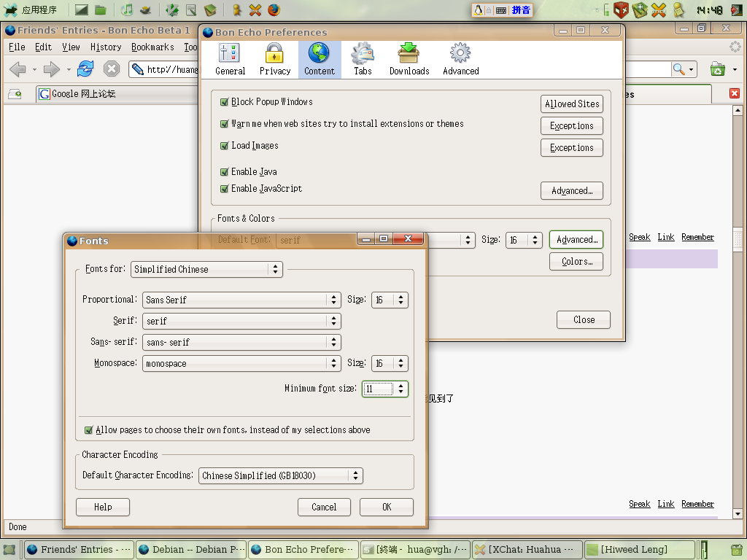Open the Fonts for language dropdown

coord(206,269)
